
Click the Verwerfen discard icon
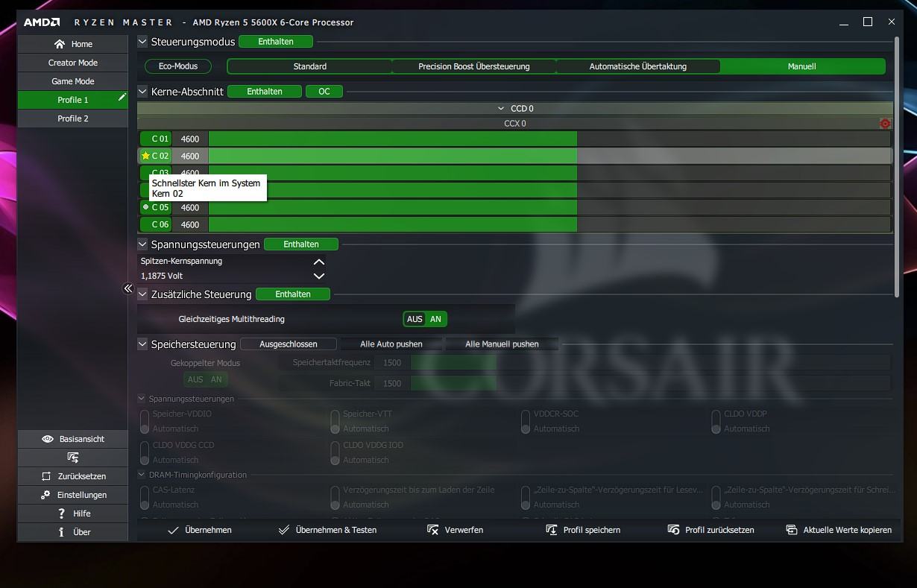pyautogui.click(x=432, y=530)
